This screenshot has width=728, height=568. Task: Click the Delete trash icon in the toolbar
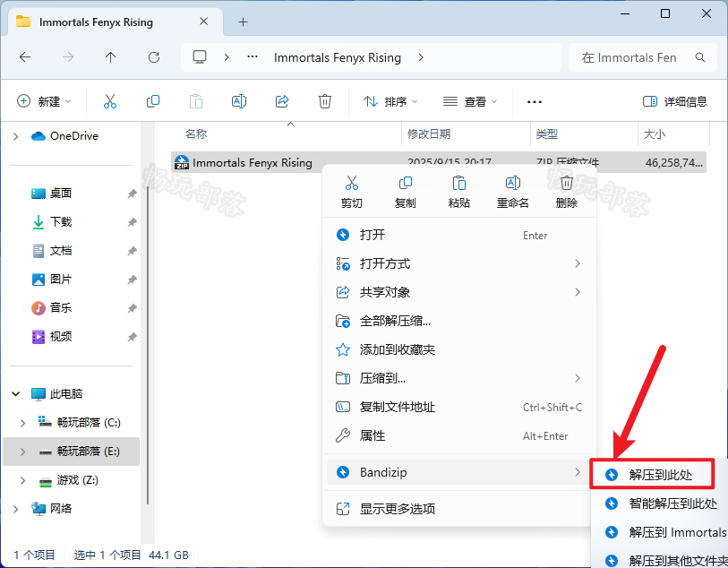(324, 101)
